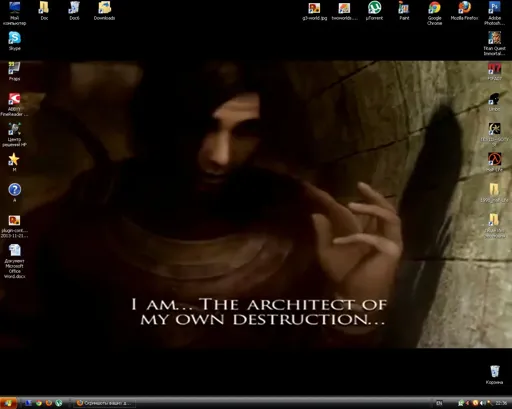The width and height of the screenshot is (512, 409).
Task: Launch Titan Quest Immortal Throne shortcut
Action: pos(494,44)
